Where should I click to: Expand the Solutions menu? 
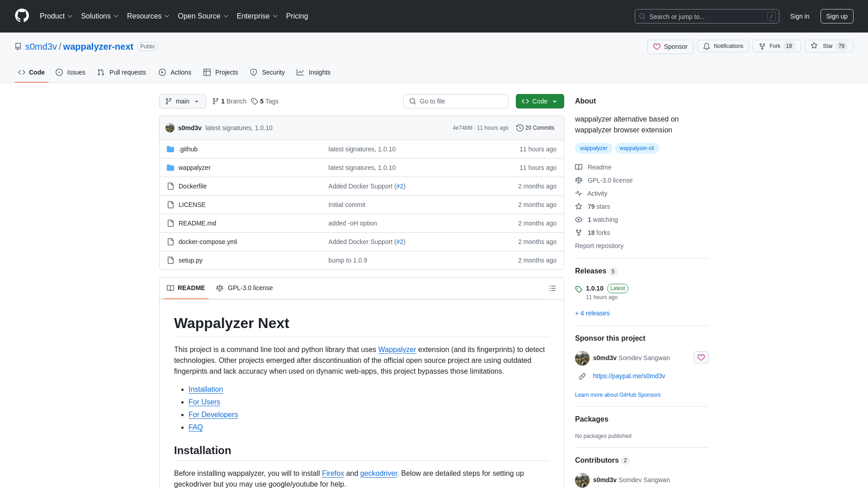[99, 16]
